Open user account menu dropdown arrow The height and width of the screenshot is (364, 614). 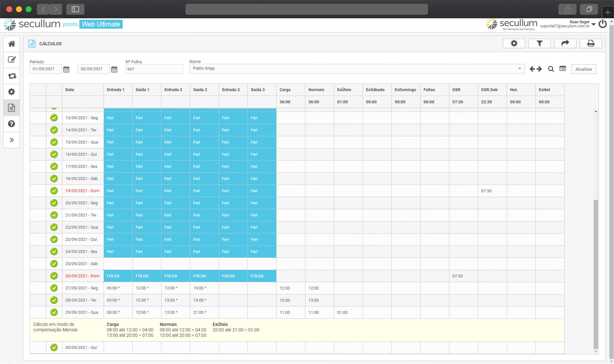tap(594, 24)
